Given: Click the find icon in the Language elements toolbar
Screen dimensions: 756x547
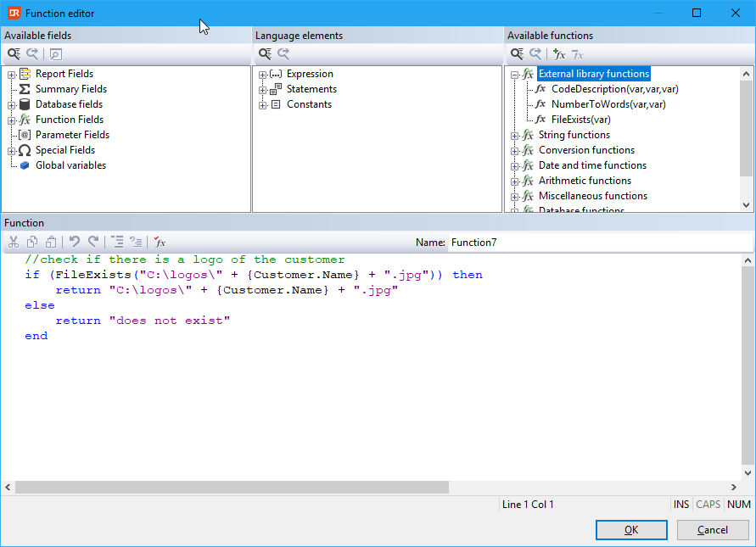Looking at the screenshot, I should point(265,54).
